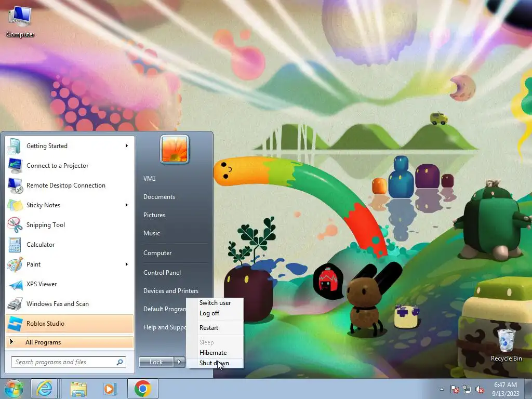Select Shut down from power menu
The image size is (532, 399).
coord(215,363)
